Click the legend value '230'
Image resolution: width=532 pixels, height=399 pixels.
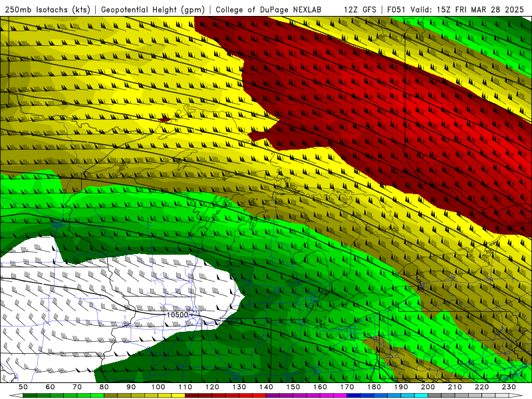point(509,387)
